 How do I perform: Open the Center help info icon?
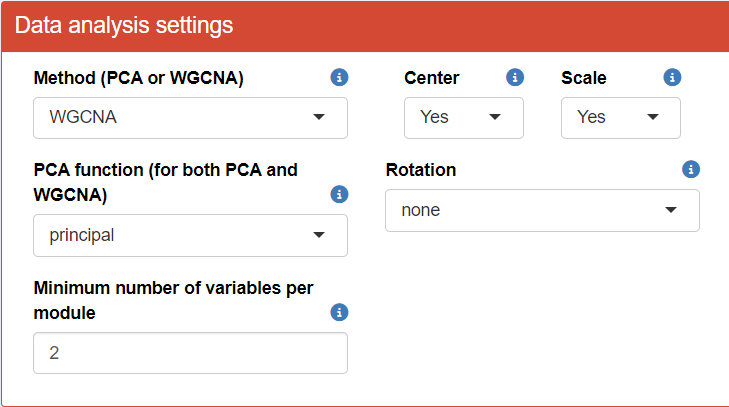click(515, 77)
